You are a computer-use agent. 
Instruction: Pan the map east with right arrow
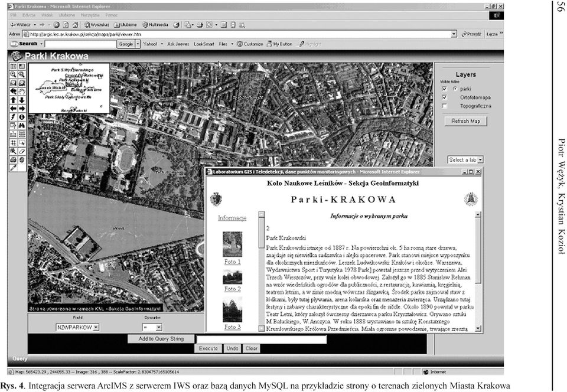(x=22, y=109)
